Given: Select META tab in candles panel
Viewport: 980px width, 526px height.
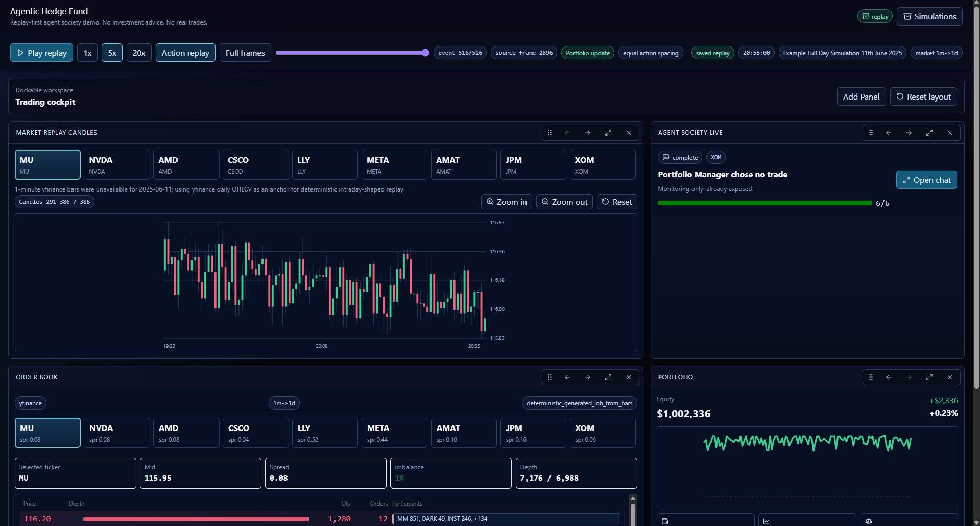Looking at the screenshot, I should pos(395,164).
